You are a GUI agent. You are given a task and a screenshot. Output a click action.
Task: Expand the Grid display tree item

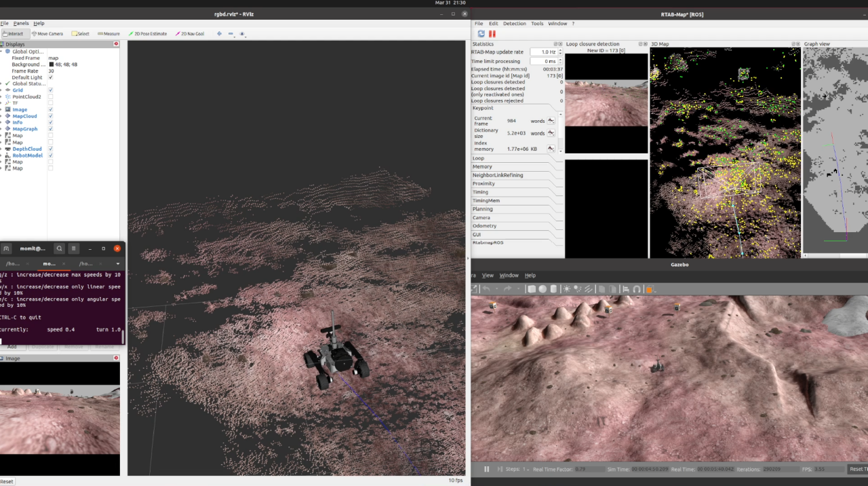[1, 90]
